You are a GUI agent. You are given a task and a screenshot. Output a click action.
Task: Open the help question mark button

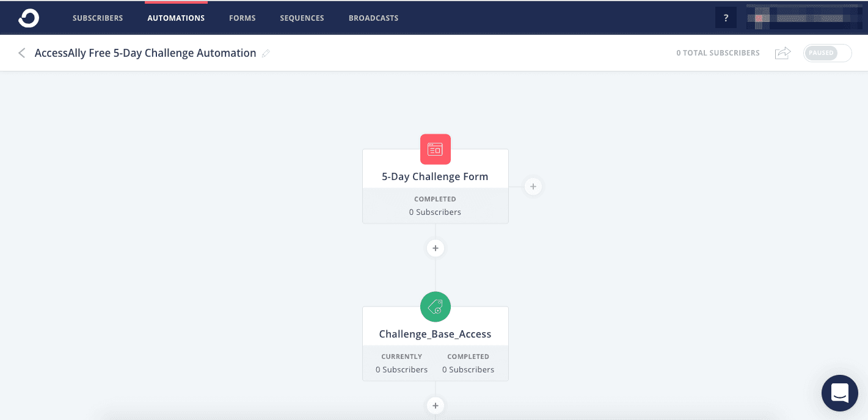726,18
